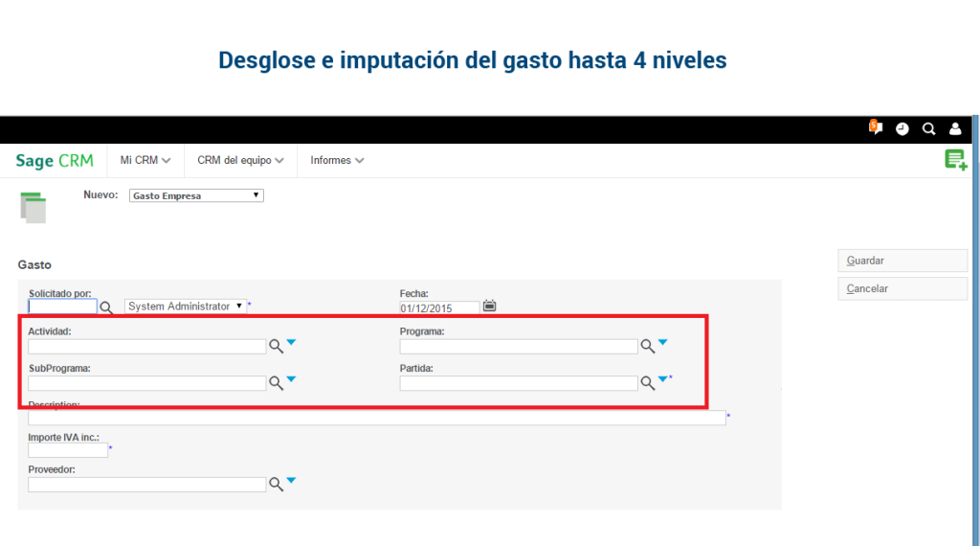Click the Programa text field
The width and height of the screenshot is (980, 546).
519,347
